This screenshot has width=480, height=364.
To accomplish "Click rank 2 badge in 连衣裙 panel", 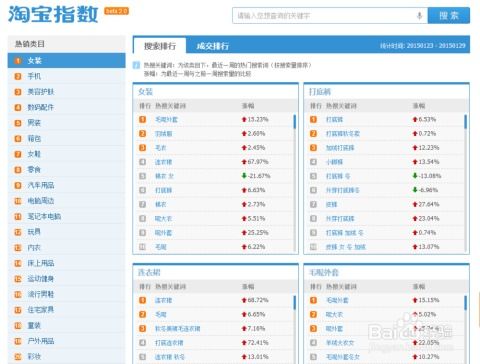I will [142, 314].
